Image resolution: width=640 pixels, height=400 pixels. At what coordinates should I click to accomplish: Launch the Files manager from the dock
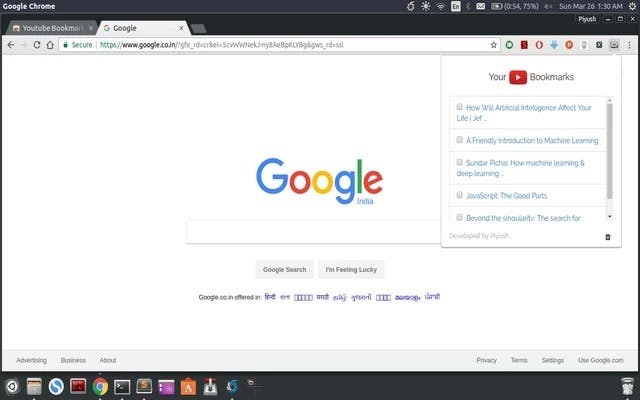[x=34, y=386]
